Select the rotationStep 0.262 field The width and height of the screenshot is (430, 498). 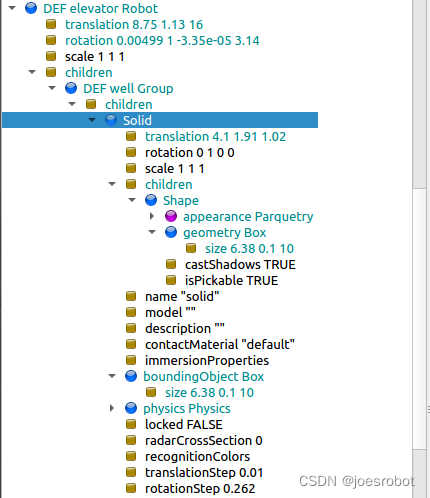pos(200,488)
